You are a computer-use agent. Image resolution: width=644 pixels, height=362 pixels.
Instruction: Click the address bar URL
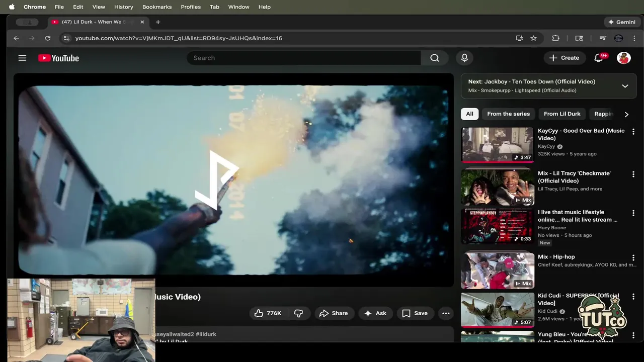click(x=179, y=38)
